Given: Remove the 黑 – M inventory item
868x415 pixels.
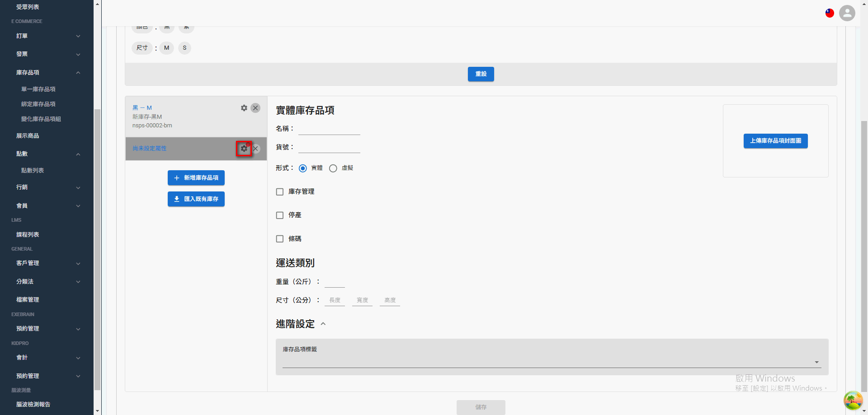Looking at the screenshot, I should pyautogui.click(x=255, y=108).
